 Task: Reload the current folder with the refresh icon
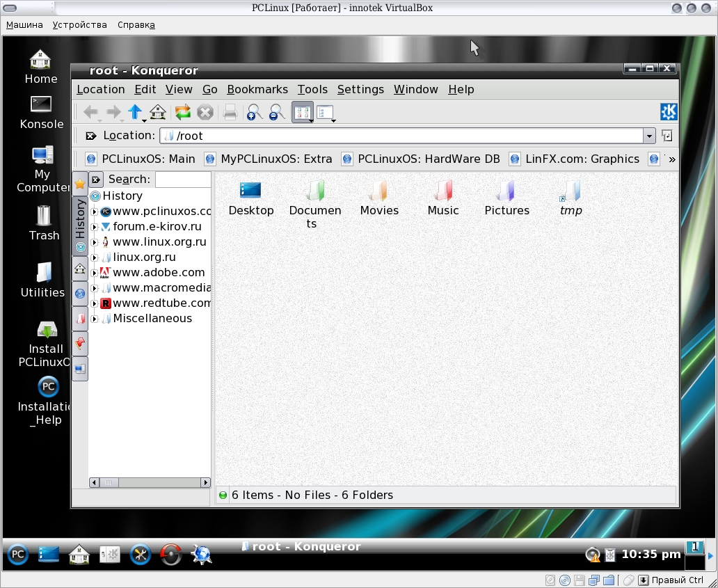[182, 112]
